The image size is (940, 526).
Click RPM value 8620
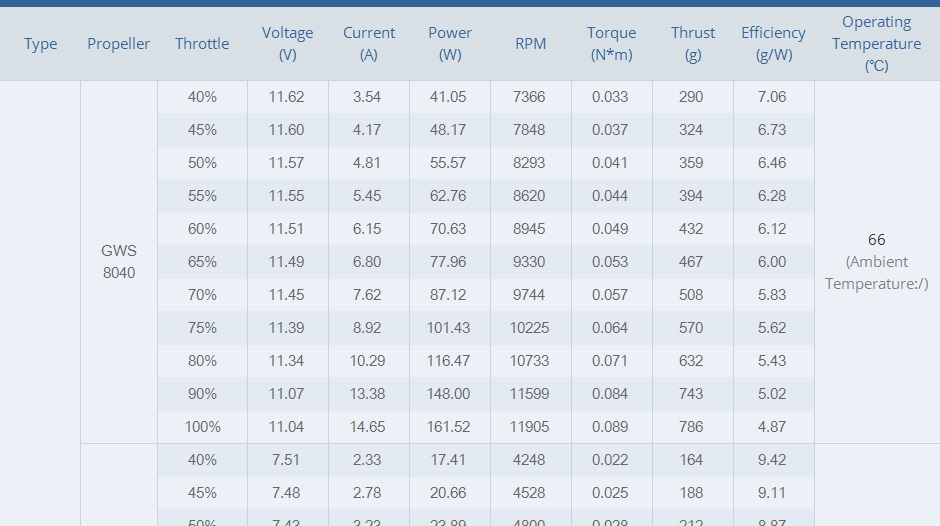[529, 196]
